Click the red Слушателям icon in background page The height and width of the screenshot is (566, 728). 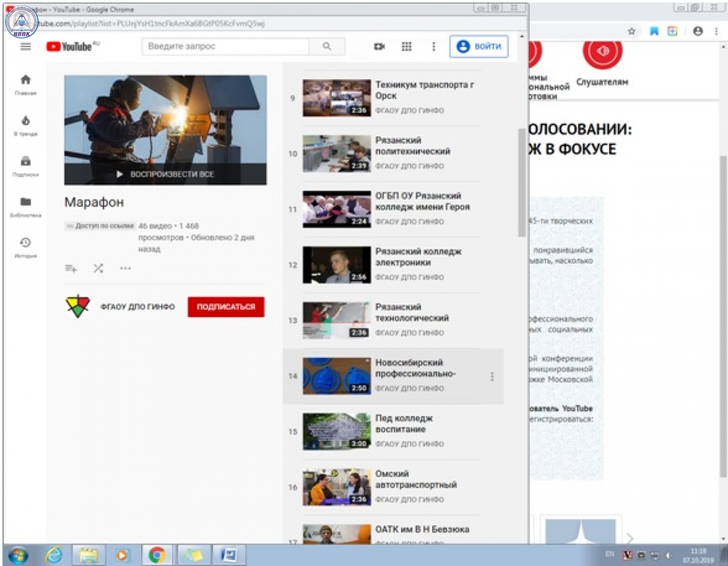click(602, 54)
